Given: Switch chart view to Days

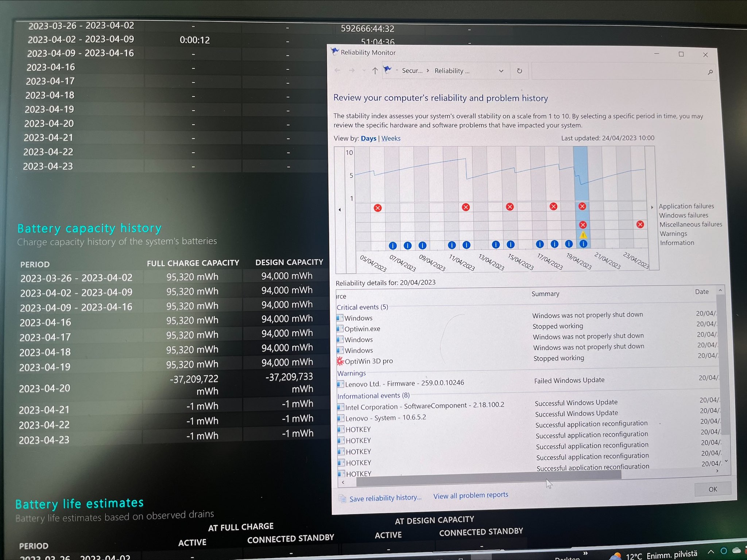Looking at the screenshot, I should (368, 139).
